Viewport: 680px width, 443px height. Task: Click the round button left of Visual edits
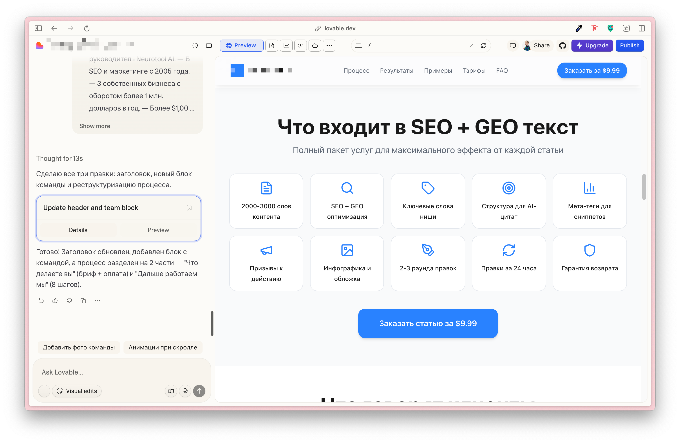point(44,391)
